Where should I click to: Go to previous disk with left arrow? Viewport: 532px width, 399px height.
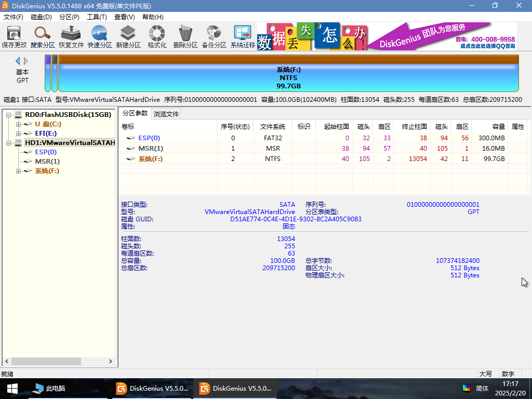coord(18,61)
